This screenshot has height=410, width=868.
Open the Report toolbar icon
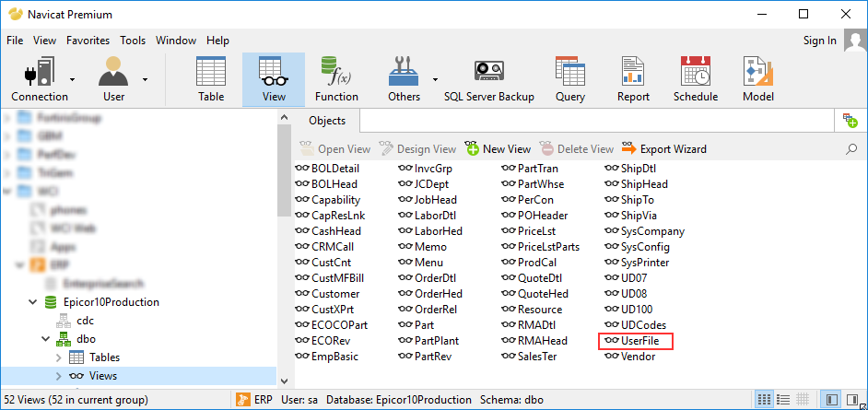633,79
